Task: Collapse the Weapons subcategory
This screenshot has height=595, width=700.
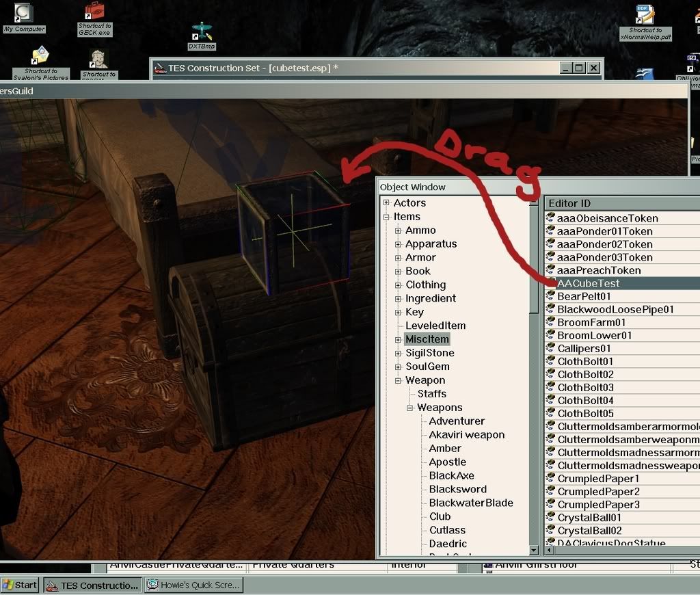Action: click(410, 408)
